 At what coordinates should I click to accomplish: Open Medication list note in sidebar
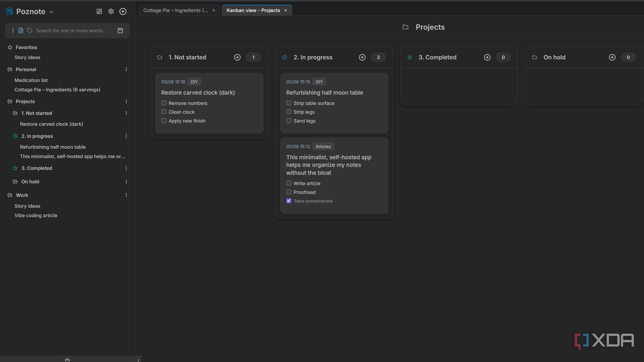pyautogui.click(x=31, y=80)
